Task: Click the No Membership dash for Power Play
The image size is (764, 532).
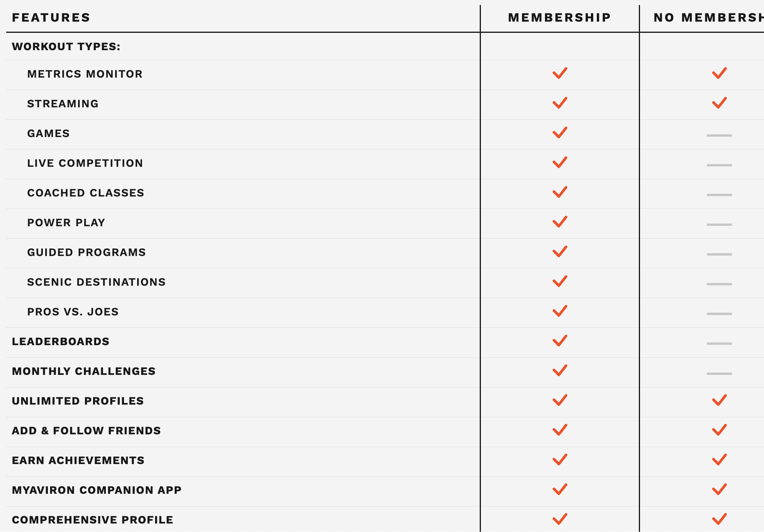Action: 719,225
